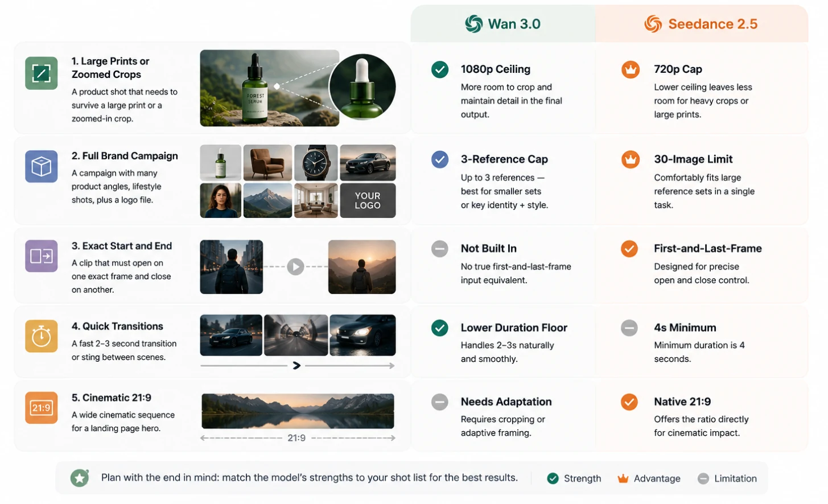This screenshot has width=828, height=504.
Task: Click the 'First-and-Last-Frame' title
Action: [x=708, y=248]
